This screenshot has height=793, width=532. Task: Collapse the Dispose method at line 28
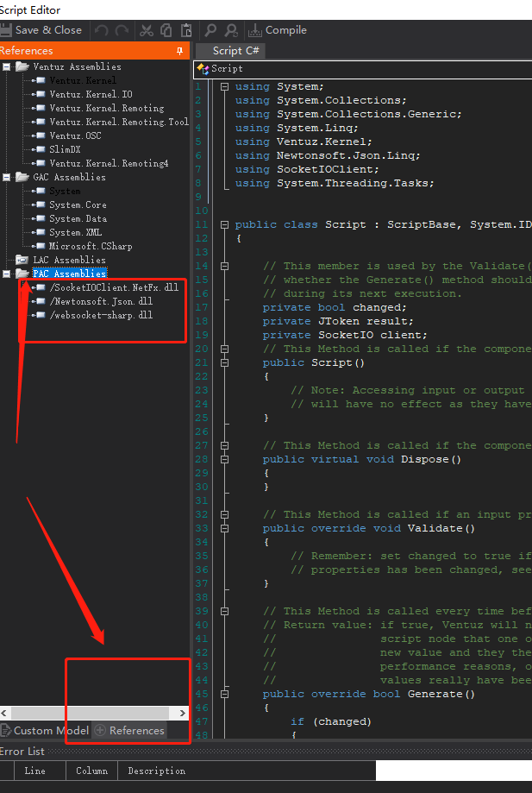[x=224, y=459]
